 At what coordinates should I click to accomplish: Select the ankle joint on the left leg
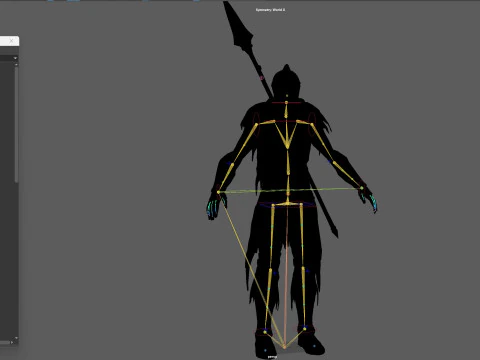tap(265, 332)
